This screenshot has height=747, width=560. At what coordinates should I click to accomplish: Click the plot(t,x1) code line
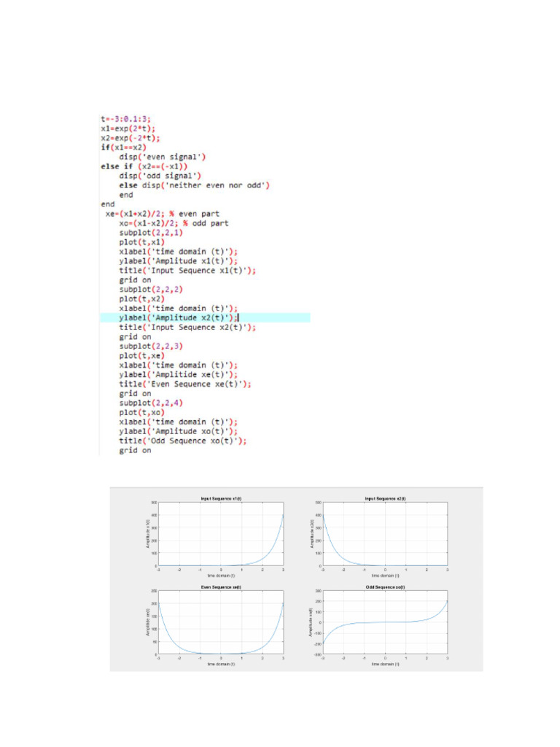click(x=142, y=242)
